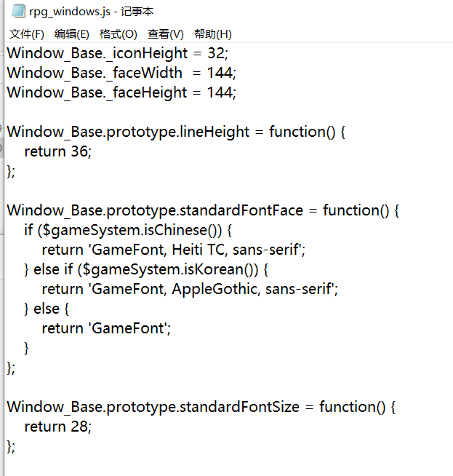
Task: Click the 'return 28;' line
Action: 57,427
